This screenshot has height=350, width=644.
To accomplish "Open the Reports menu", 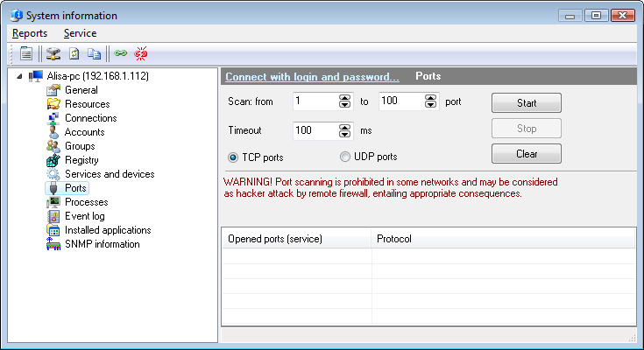I will [30, 33].
